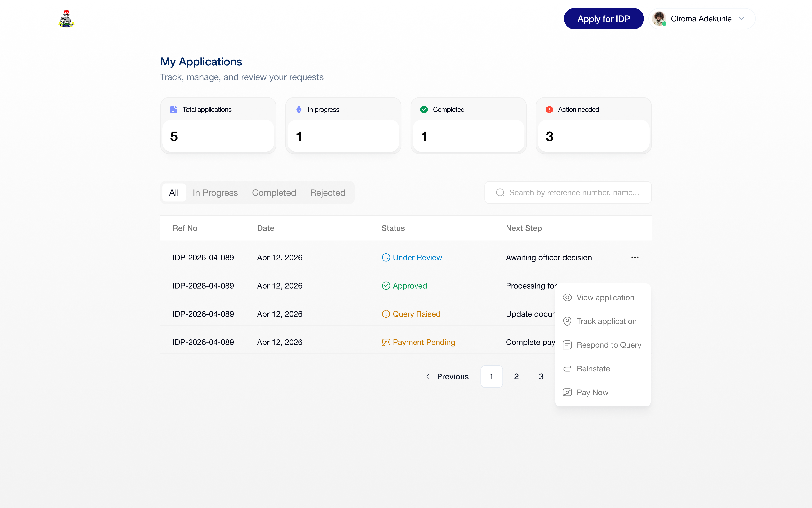Go to pagination page 2
Viewport: 812px width, 508px height.
[x=516, y=376]
